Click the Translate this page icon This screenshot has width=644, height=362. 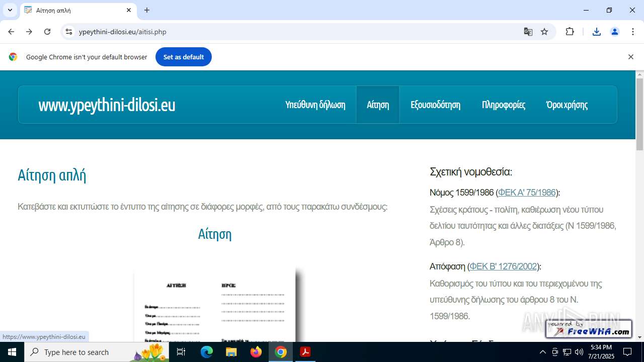[x=528, y=32]
